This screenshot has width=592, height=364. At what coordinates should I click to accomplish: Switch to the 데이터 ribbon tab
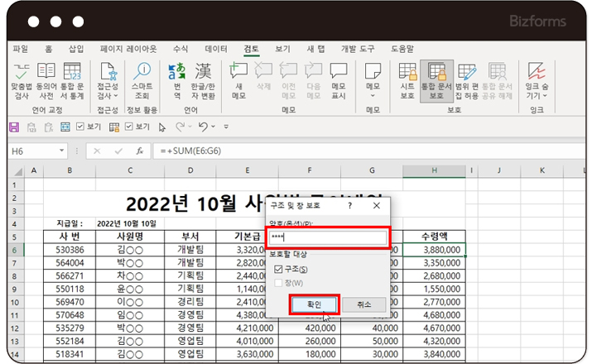[x=216, y=49]
